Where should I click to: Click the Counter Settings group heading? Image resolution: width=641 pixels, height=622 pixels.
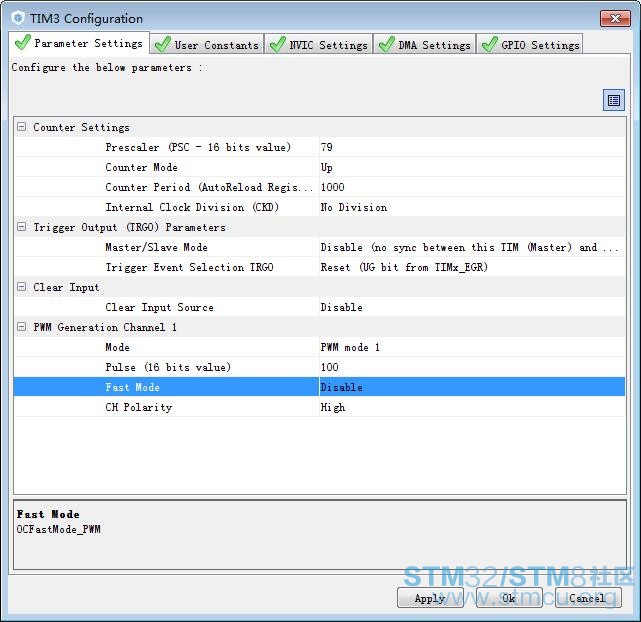pyautogui.click(x=81, y=127)
